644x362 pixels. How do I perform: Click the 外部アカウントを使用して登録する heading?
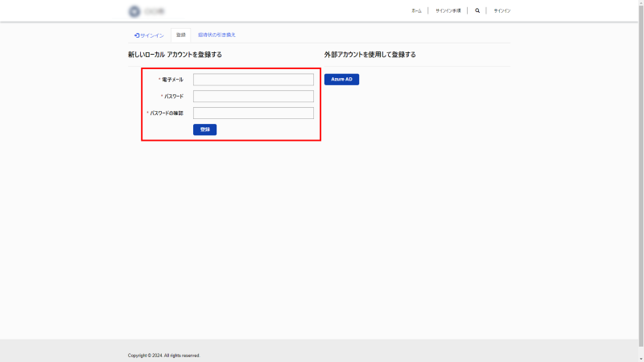tap(369, 55)
